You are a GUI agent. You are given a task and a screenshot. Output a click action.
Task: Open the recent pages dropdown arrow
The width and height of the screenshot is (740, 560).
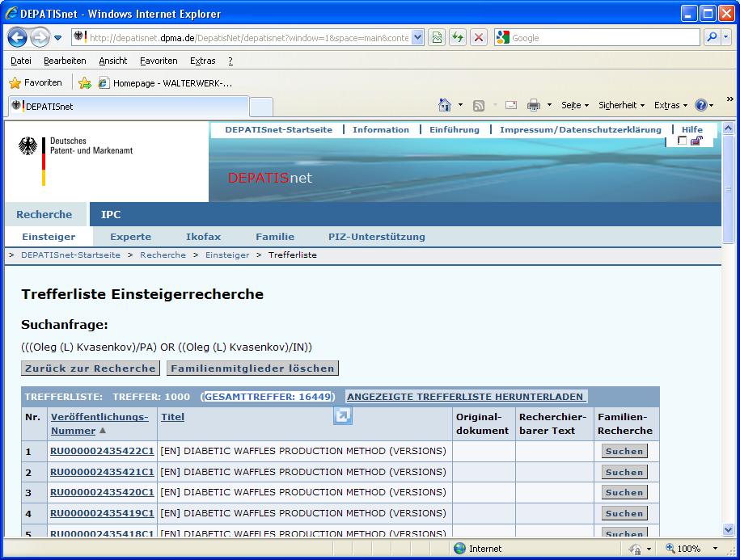coord(57,38)
